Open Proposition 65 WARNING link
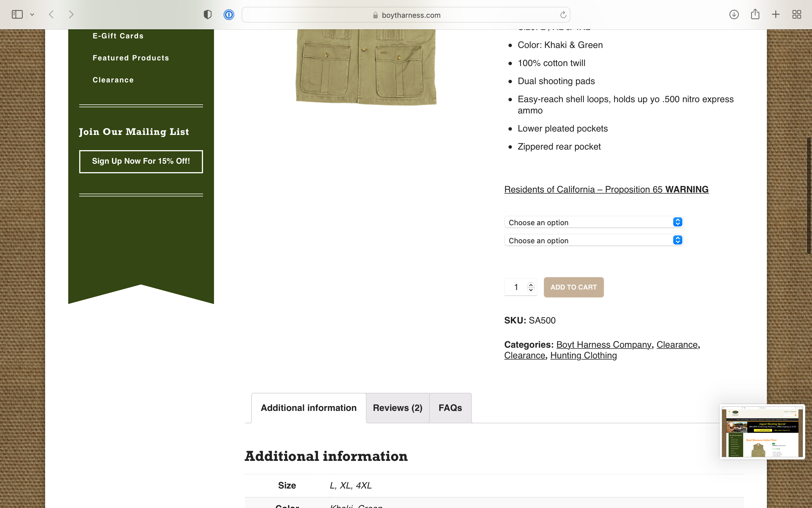The width and height of the screenshot is (812, 508). 606,189
